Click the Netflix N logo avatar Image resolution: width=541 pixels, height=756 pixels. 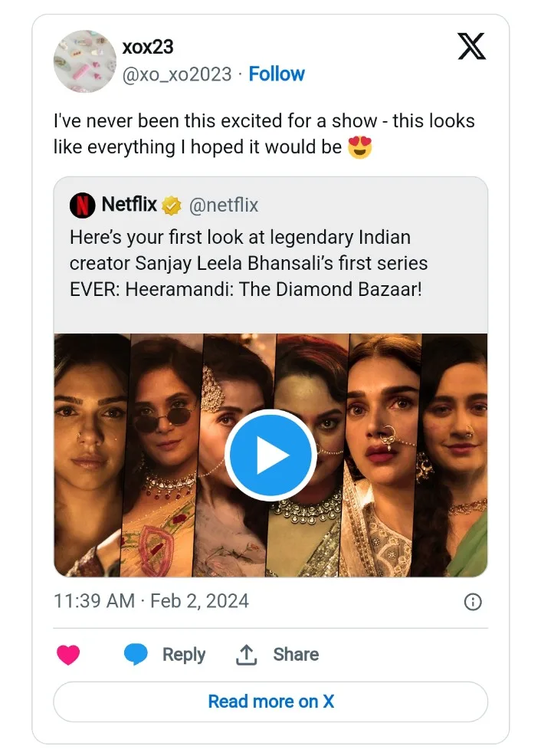pos(83,205)
